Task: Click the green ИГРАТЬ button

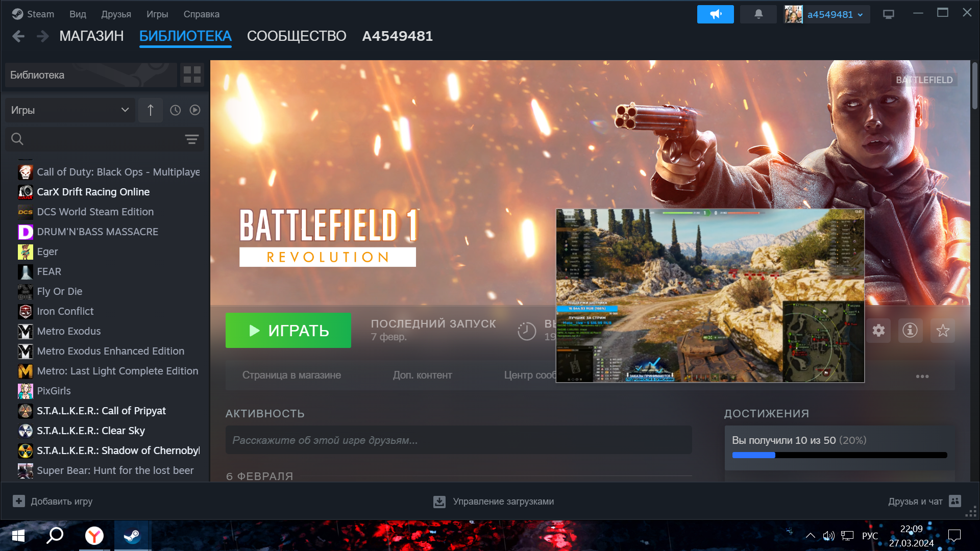Action: [288, 331]
